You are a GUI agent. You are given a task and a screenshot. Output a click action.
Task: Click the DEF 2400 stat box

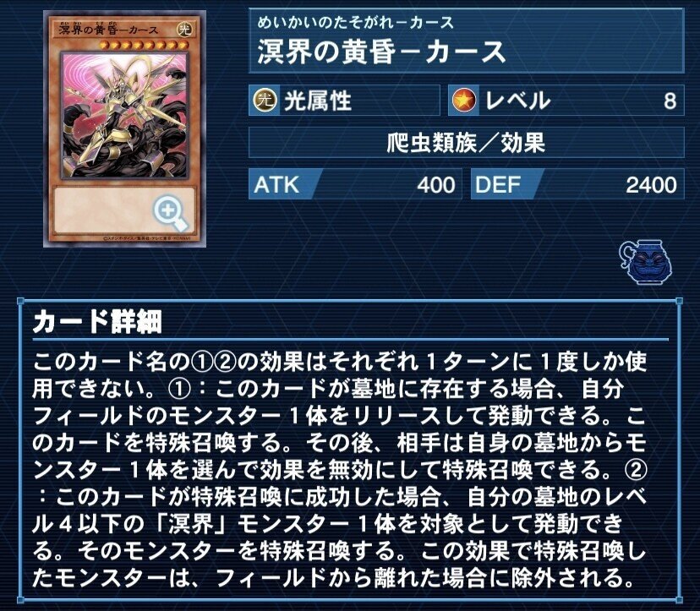click(577, 184)
